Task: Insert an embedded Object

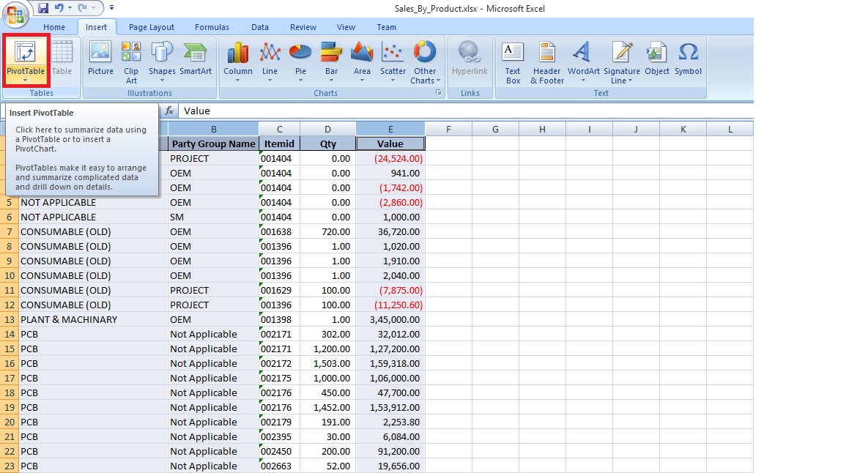Action: pos(657,58)
